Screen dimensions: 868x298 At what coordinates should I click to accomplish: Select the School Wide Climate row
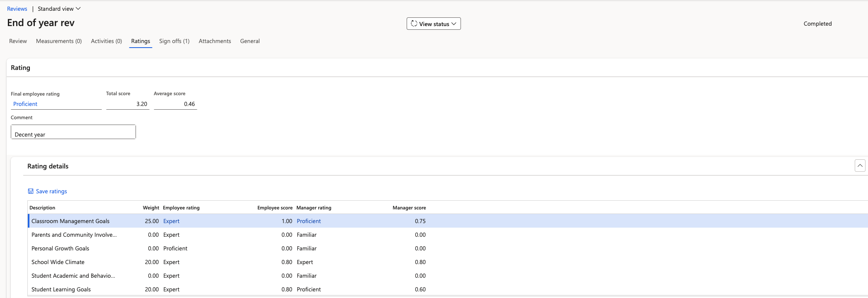(x=448, y=262)
